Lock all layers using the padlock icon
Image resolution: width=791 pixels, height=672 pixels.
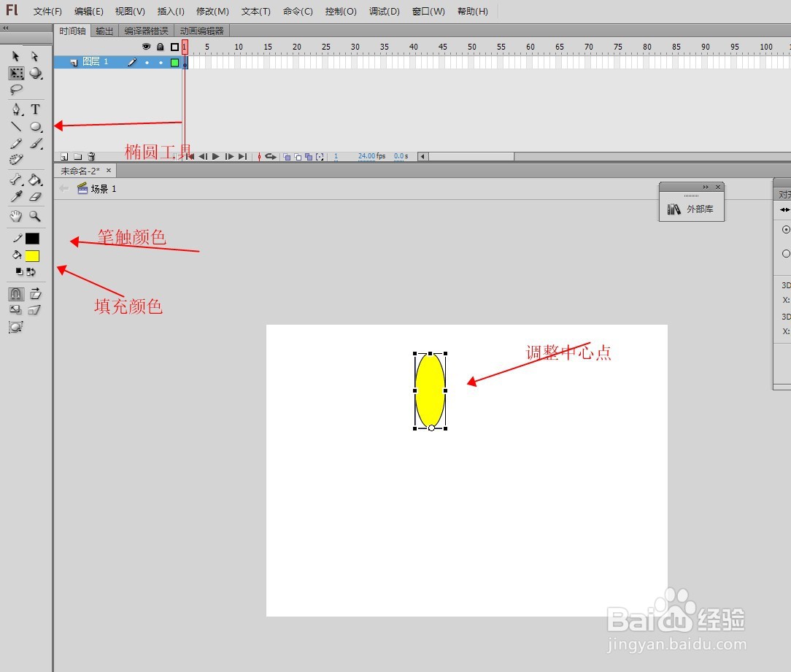tap(161, 47)
